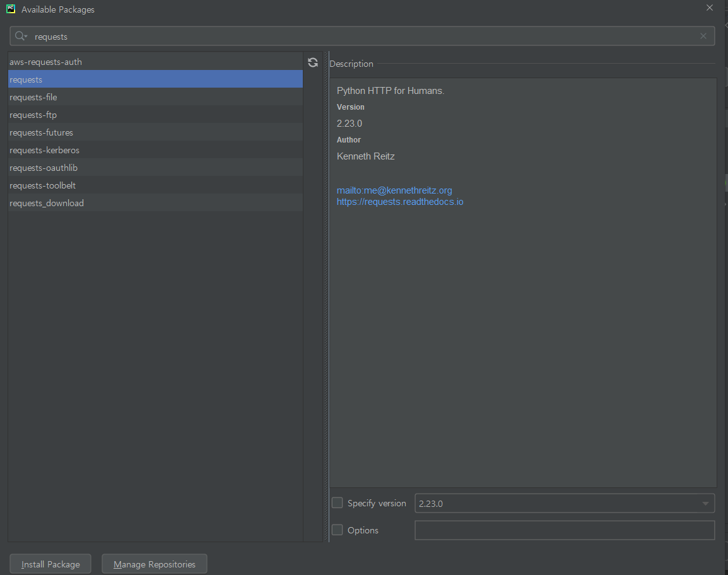Select requests-futures package
Viewport: 728px width, 575px height.
[x=156, y=132]
